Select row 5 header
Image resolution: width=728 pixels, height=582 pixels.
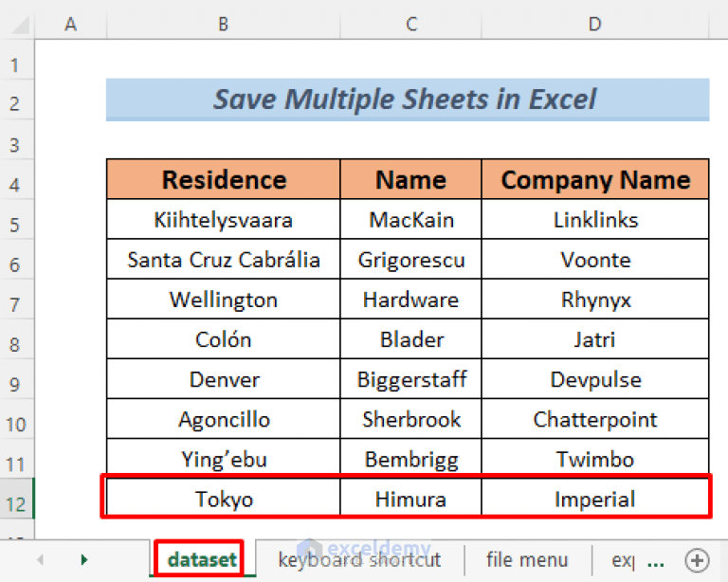pos(17,220)
